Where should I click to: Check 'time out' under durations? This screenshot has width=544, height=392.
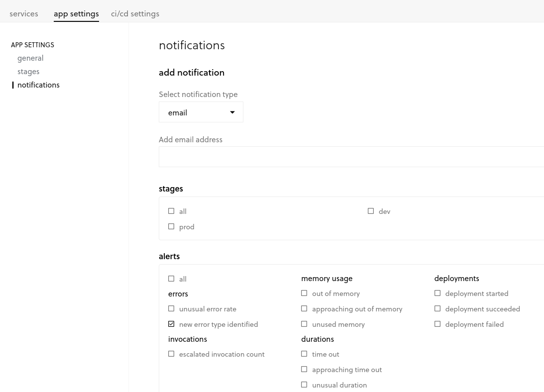[x=304, y=354]
